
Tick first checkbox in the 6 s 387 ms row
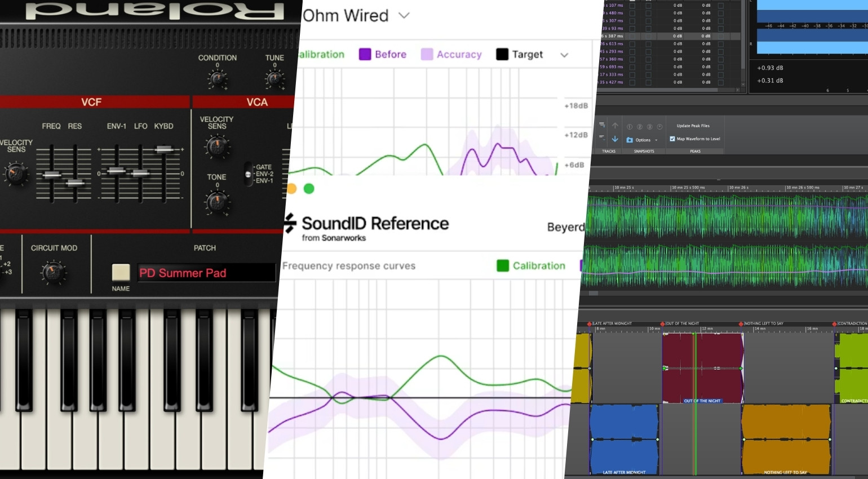tap(632, 36)
